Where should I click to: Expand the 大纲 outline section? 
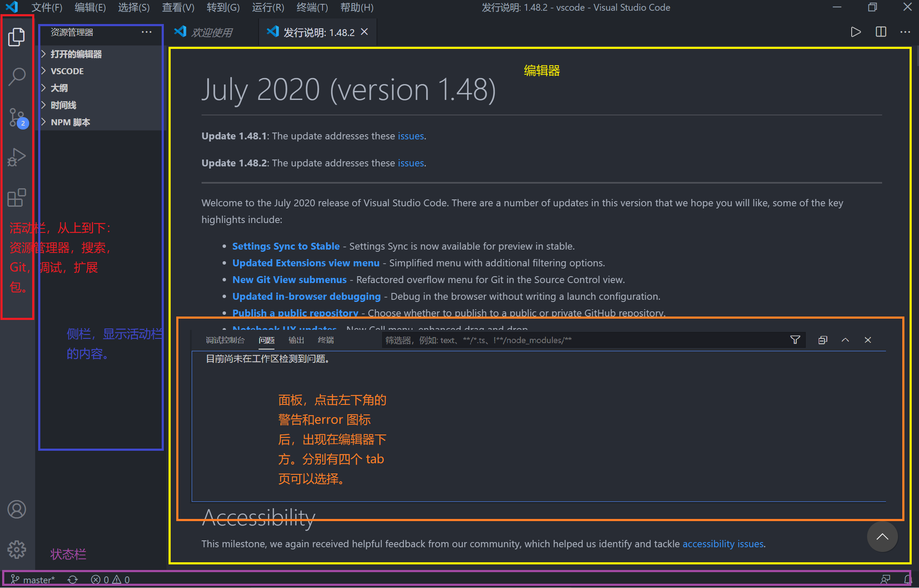point(101,88)
